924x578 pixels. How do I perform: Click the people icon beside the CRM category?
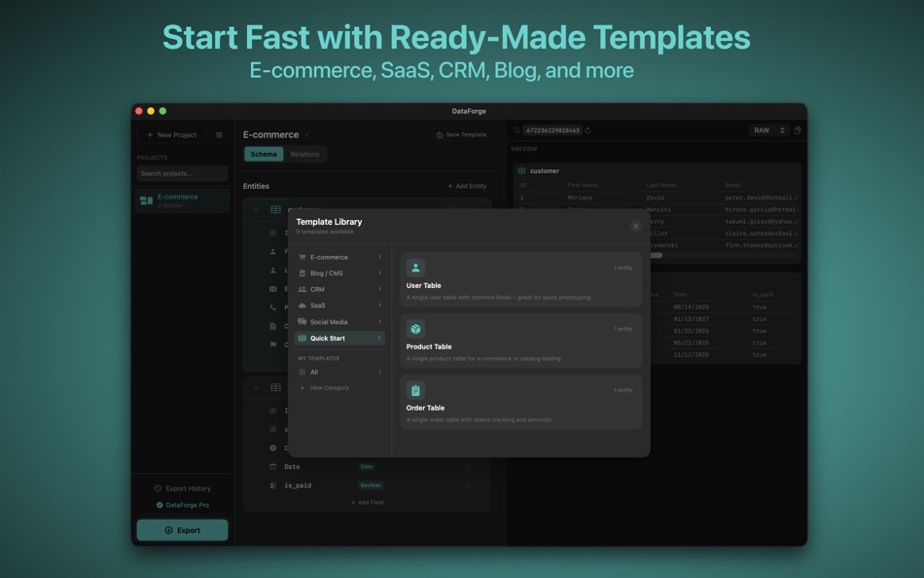(x=301, y=289)
